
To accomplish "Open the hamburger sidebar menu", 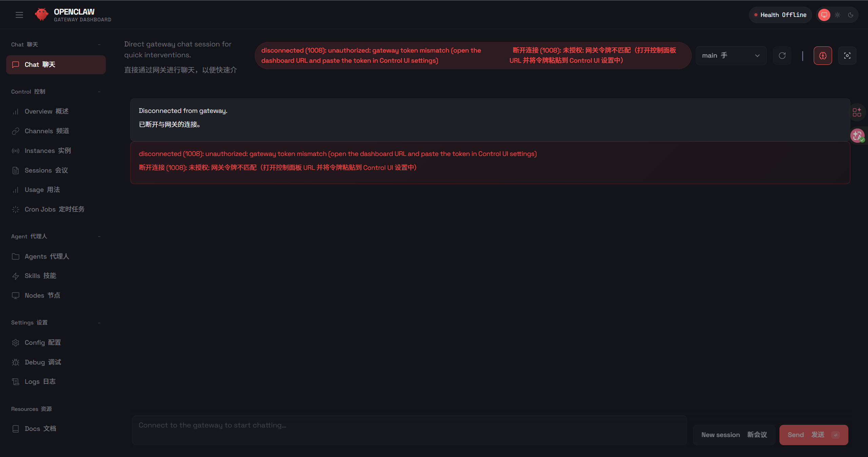I will (x=19, y=15).
